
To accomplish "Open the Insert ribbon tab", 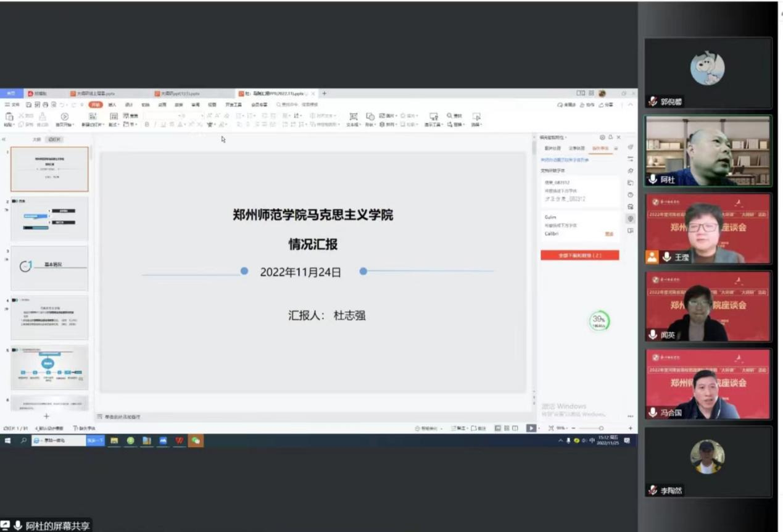I will (x=112, y=105).
